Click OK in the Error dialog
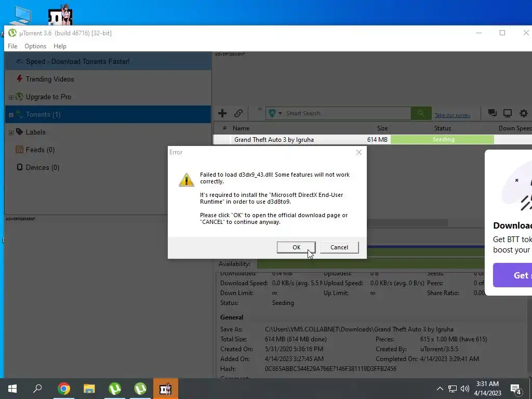 [296, 247]
